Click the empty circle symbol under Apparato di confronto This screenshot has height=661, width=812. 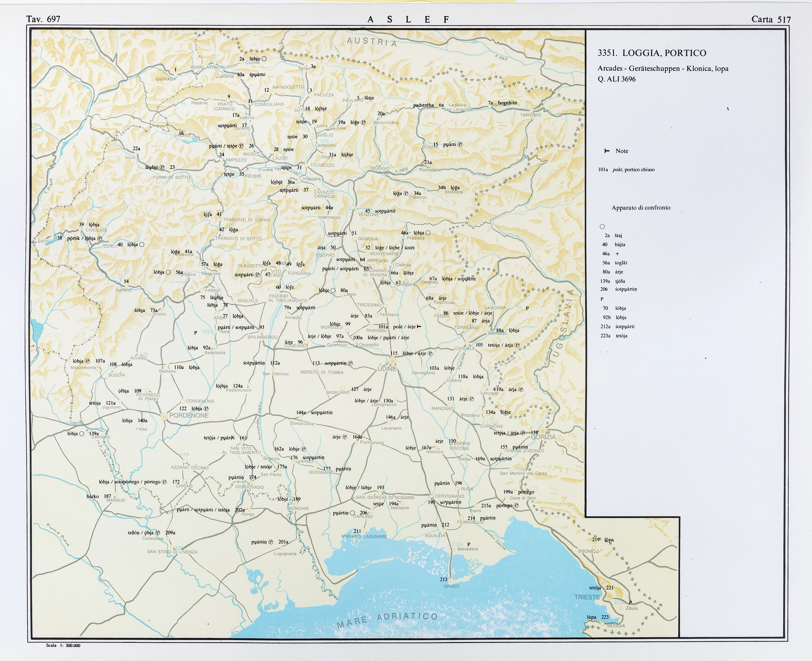pyautogui.click(x=602, y=227)
